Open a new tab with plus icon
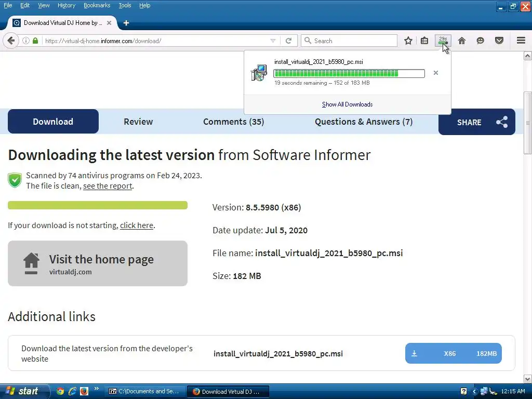The image size is (532, 399). 126,23
